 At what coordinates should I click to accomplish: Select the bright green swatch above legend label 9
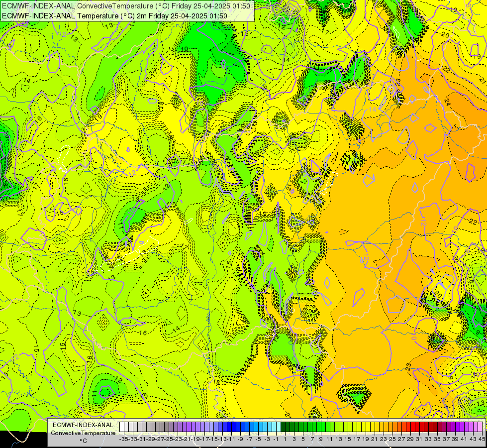coord(319,427)
